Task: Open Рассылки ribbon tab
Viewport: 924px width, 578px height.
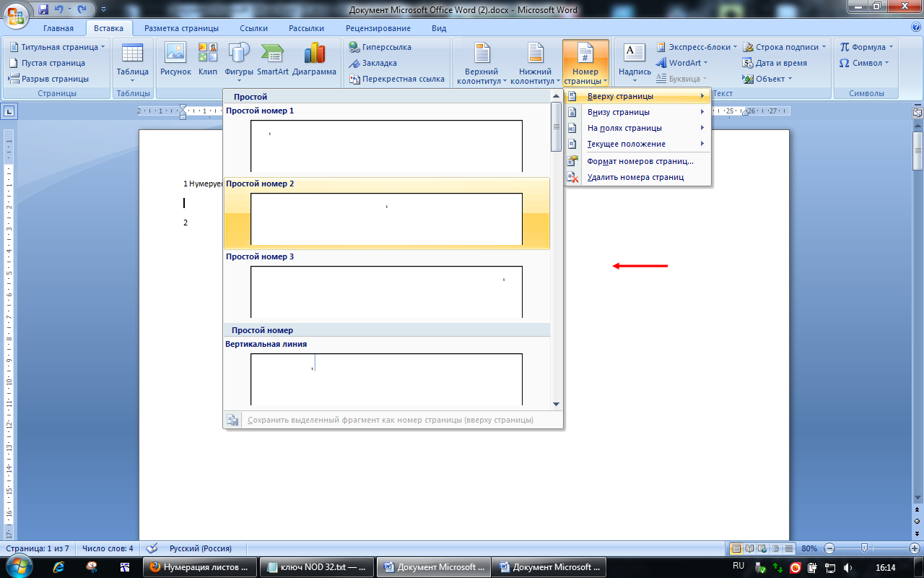Action: coord(306,28)
